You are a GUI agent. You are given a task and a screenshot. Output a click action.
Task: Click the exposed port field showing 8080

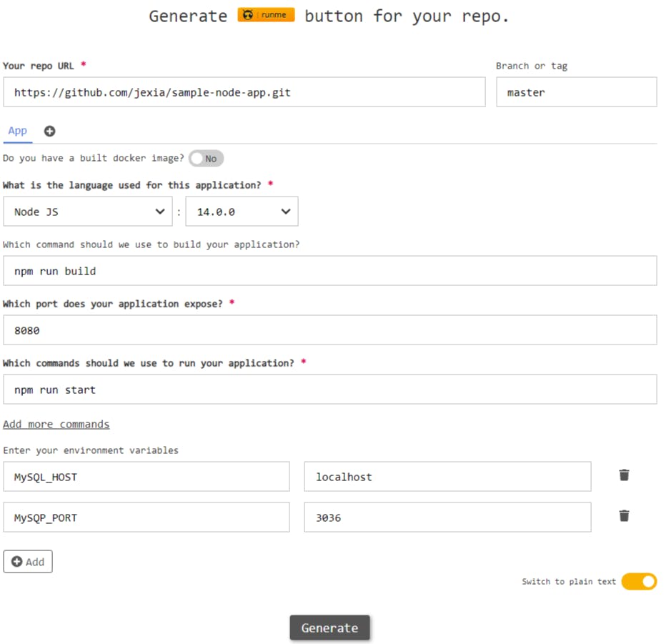pyautogui.click(x=330, y=330)
